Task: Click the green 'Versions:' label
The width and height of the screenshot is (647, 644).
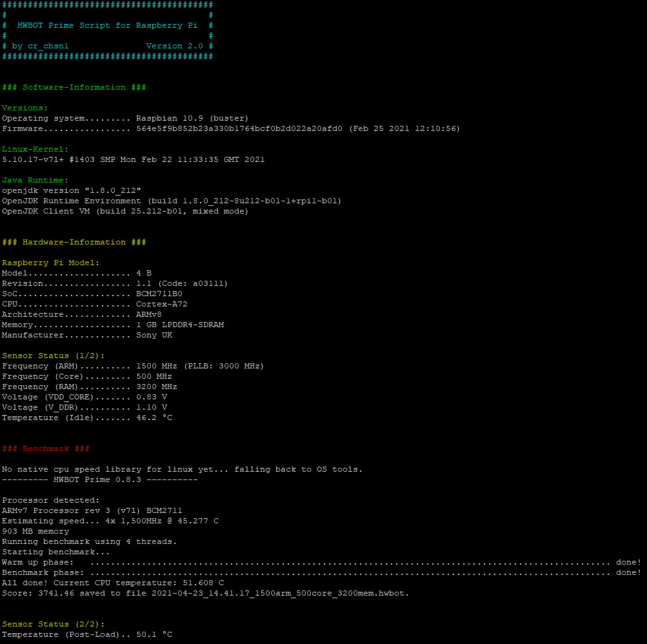Action: [x=25, y=108]
